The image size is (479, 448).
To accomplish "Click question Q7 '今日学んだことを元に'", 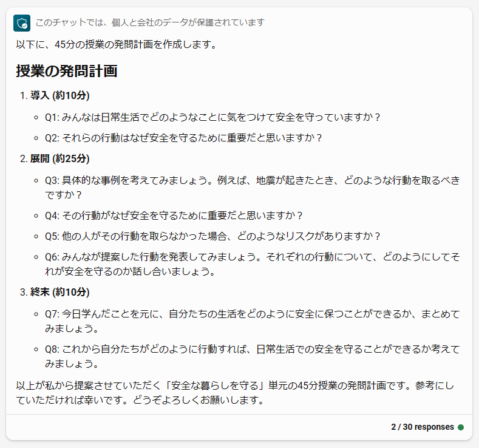I will (253, 321).
